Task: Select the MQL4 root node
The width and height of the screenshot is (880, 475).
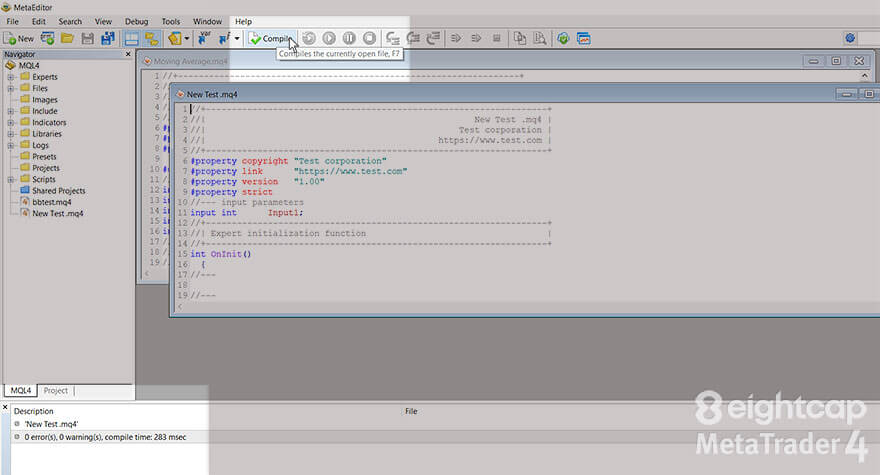Action: coord(29,66)
